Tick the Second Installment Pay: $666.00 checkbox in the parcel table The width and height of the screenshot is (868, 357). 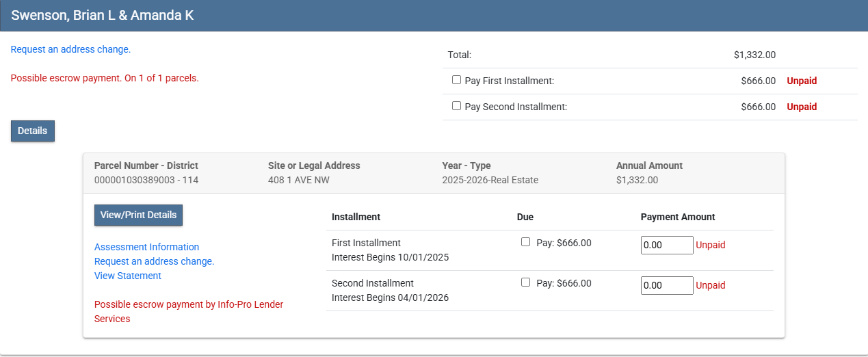click(x=525, y=282)
